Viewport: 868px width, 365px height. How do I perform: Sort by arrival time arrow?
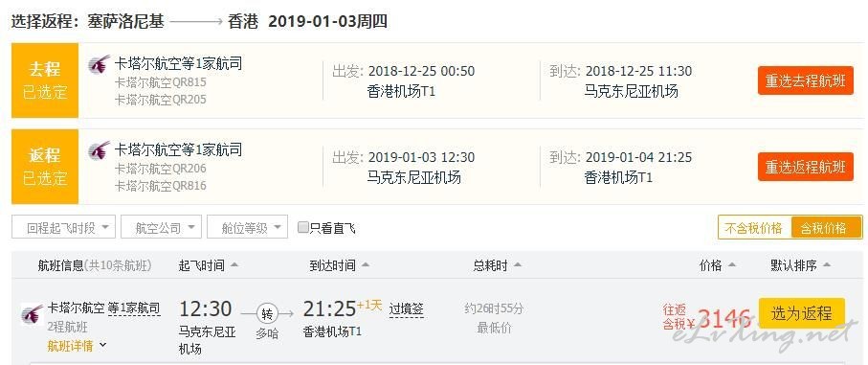point(365,265)
